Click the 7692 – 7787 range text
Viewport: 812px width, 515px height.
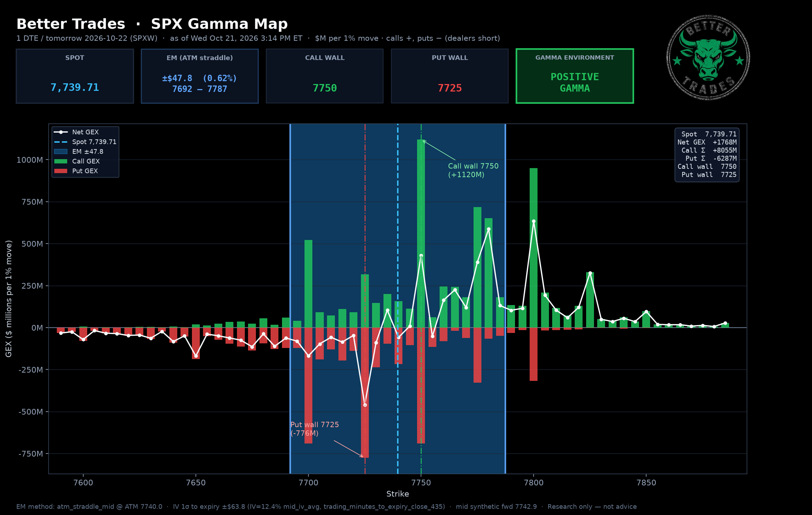click(200, 89)
